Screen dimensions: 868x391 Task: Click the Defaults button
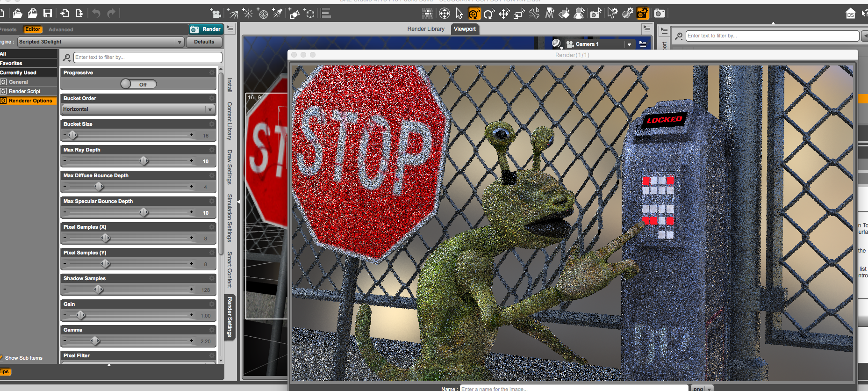click(204, 42)
